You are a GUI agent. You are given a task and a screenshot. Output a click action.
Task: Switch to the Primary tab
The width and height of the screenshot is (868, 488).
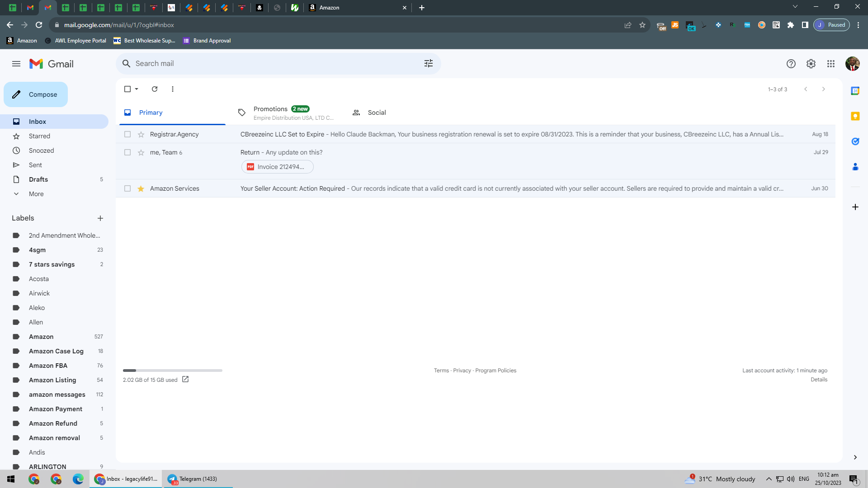click(x=172, y=113)
